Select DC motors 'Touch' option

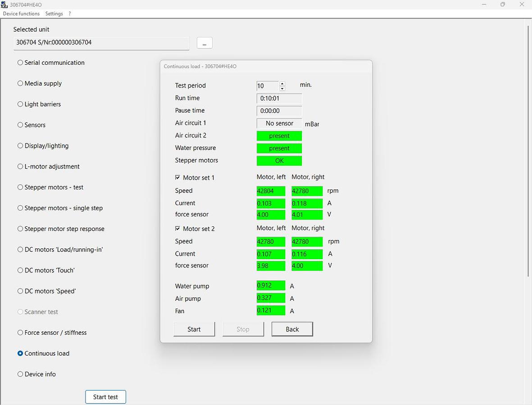click(x=46, y=270)
